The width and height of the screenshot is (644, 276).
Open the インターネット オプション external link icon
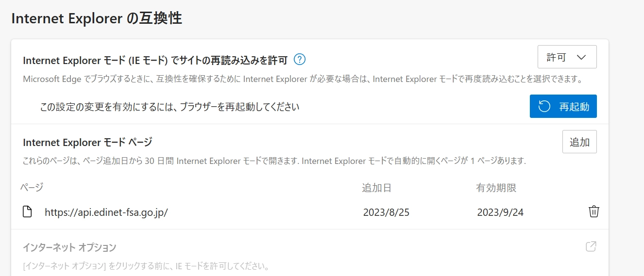pos(591,246)
